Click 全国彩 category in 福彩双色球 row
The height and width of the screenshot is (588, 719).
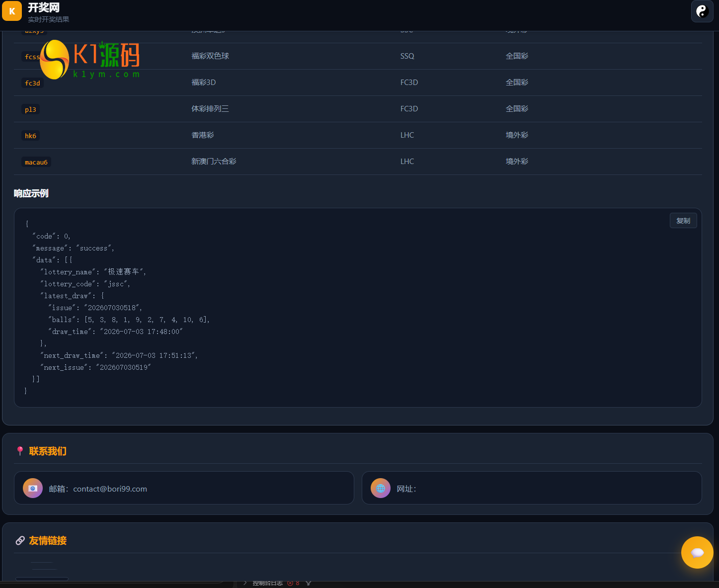tap(517, 56)
